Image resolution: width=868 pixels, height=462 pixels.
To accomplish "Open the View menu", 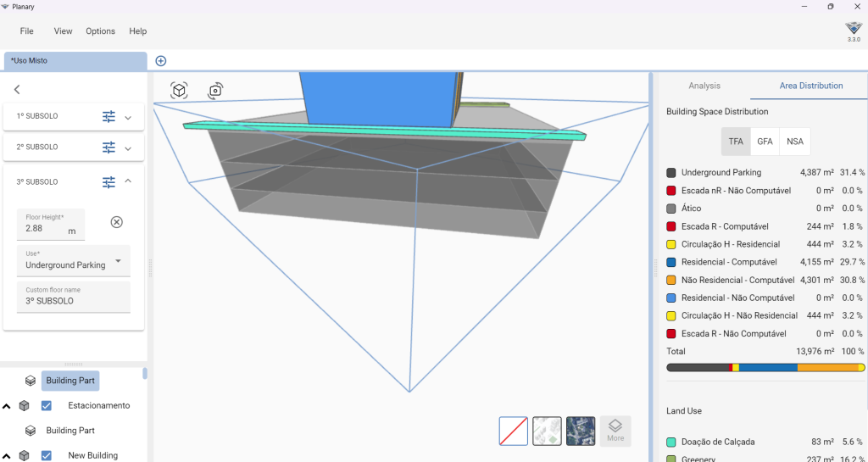I will click(63, 31).
